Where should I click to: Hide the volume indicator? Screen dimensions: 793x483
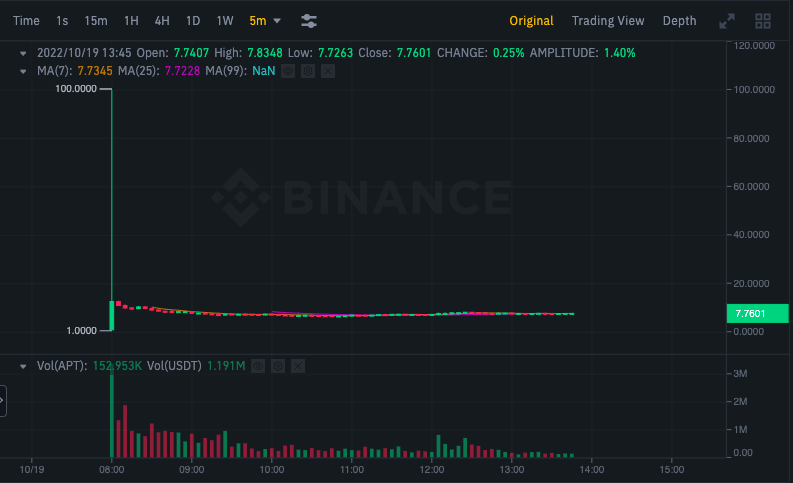[x=259, y=366]
